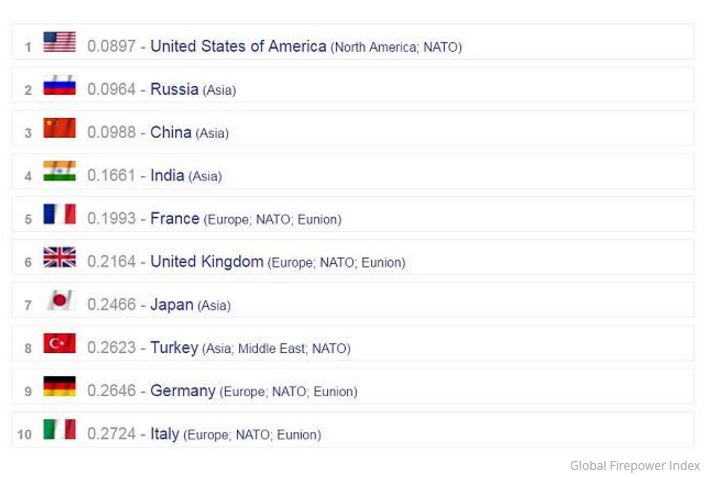The image size is (719, 477).
Task: Click the United States flag icon
Action: point(60,42)
